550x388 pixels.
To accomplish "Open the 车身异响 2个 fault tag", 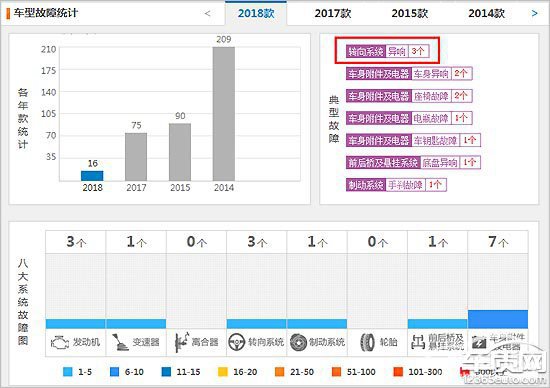I will (409, 74).
